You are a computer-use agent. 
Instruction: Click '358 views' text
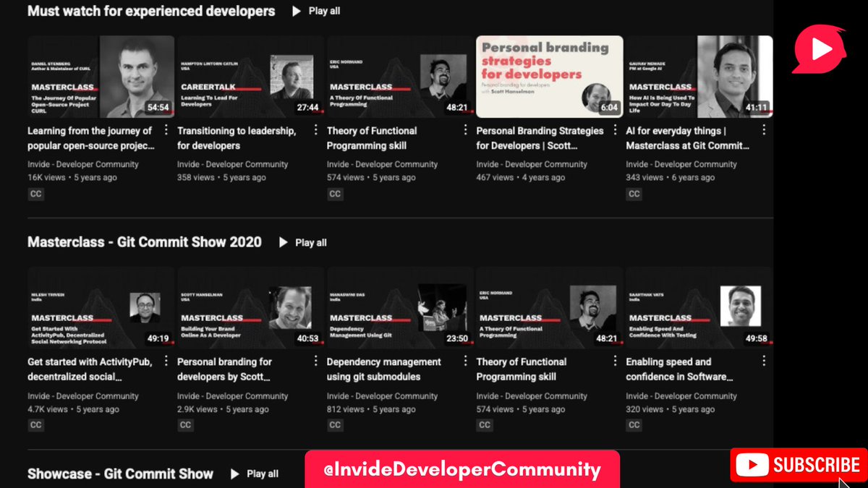pyautogui.click(x=196, y=177)
